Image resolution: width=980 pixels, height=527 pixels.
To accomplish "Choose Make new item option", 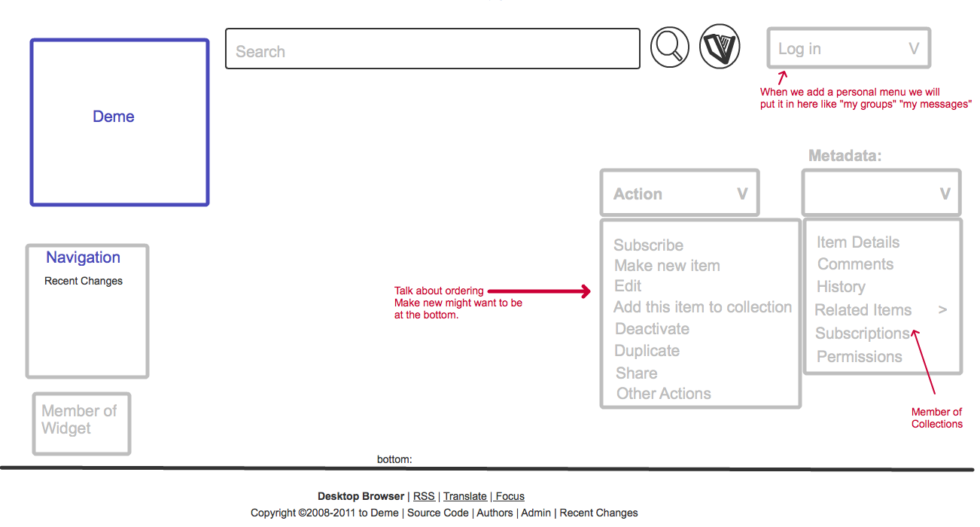I will click(x=667, y=266).
